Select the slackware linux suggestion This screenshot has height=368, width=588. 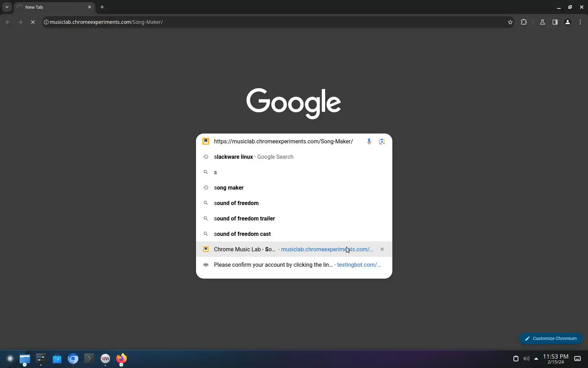(294, 157)
